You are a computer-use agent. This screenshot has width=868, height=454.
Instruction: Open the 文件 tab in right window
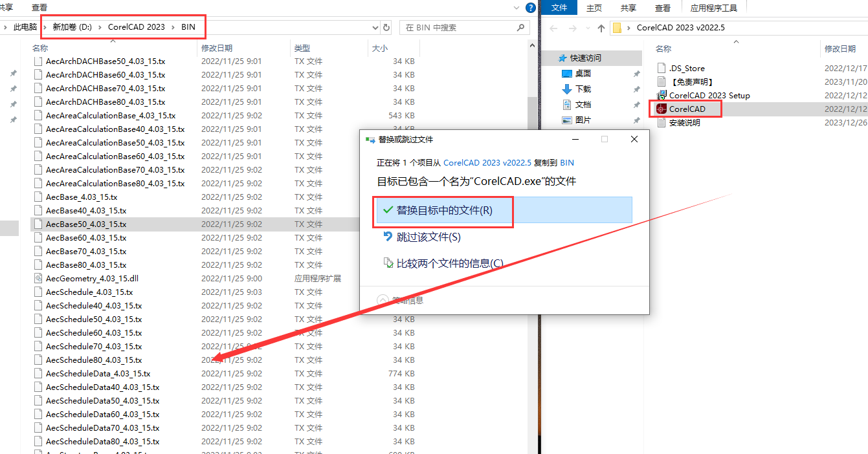coord(559,8)
